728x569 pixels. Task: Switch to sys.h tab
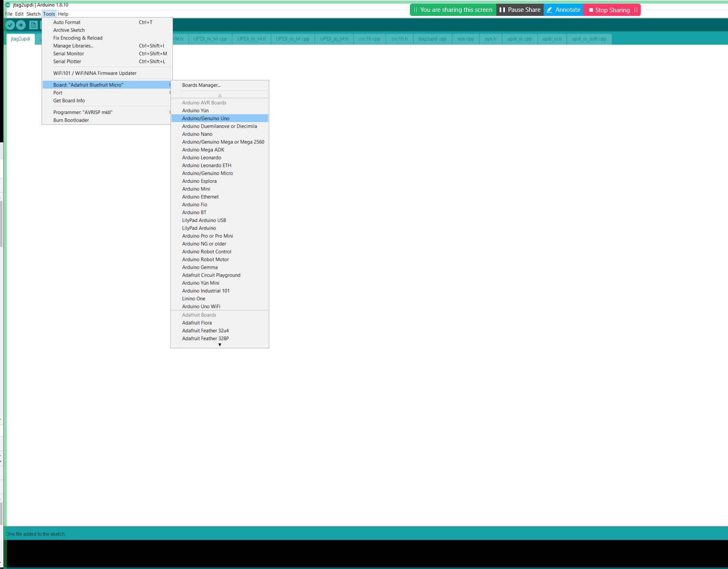tap(491, 39)
